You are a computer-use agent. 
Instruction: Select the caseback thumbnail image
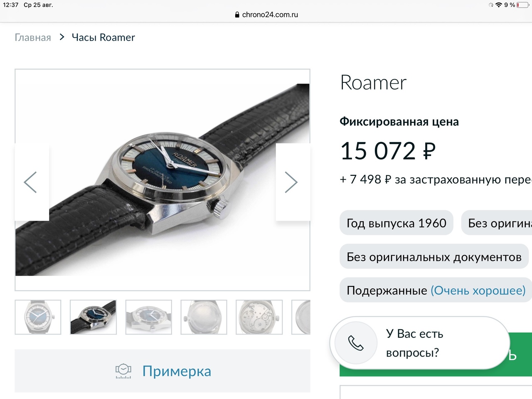tap(204, 317)
